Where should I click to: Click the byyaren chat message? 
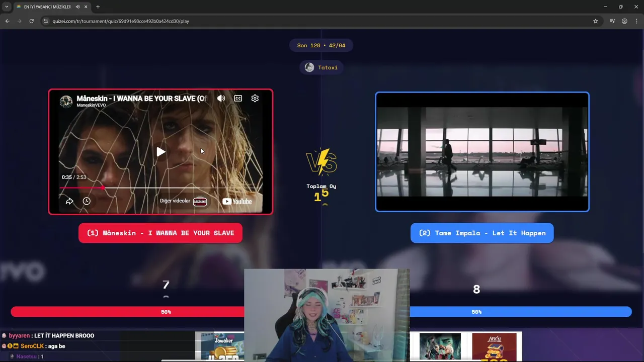point(48,335)
